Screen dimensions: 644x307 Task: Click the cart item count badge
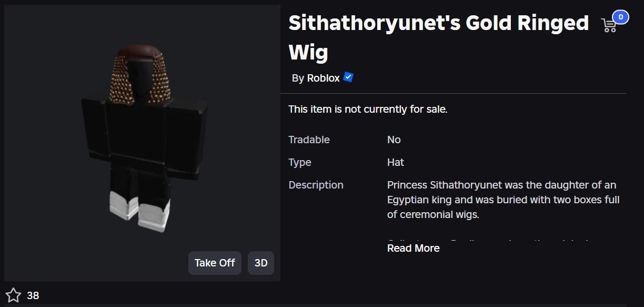(x=621, y=17)
